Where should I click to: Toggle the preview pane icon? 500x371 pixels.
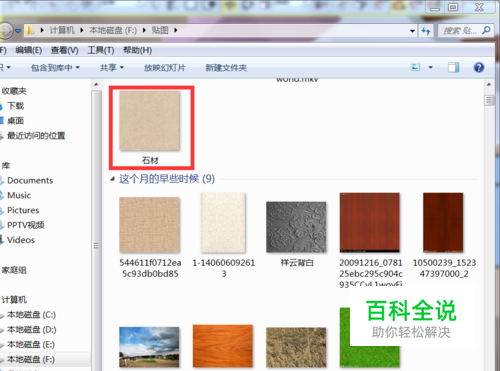click(453, 68)
